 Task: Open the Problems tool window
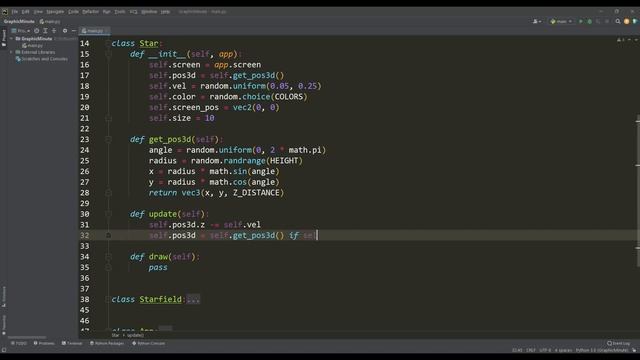44,343
